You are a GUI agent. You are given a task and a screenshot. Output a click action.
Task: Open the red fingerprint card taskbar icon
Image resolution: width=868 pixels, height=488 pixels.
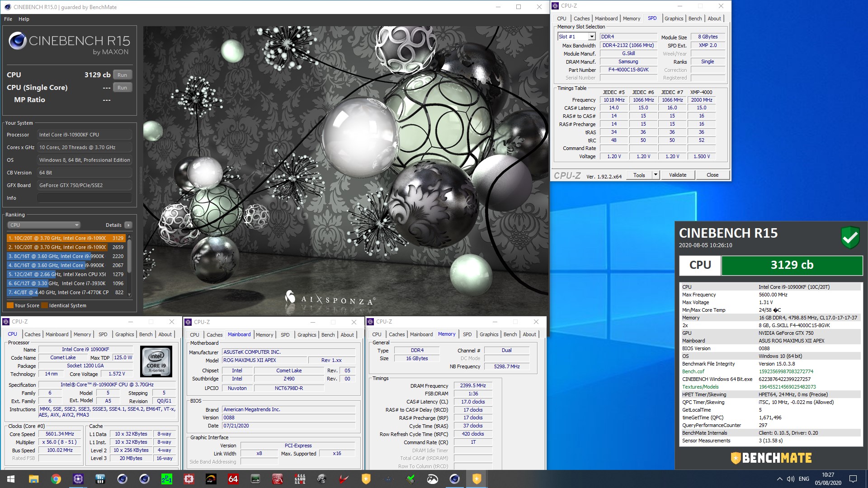[277, 479]
